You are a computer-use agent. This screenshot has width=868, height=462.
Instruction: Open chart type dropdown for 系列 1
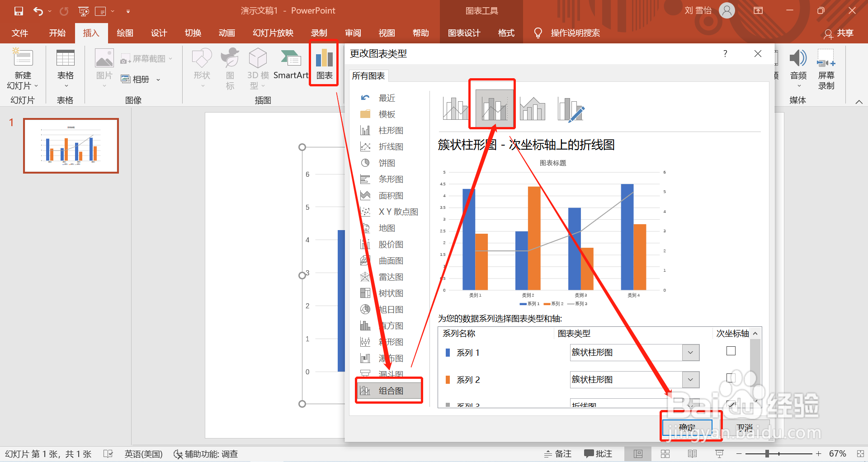tap(690, 353)
